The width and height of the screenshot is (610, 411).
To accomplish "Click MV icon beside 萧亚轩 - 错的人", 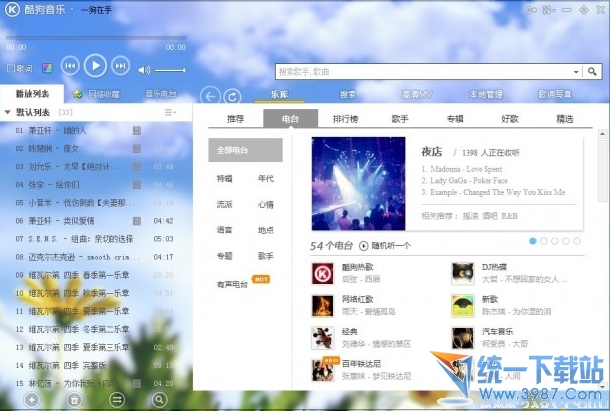I will pyautogui.click(x=137, y=130).
